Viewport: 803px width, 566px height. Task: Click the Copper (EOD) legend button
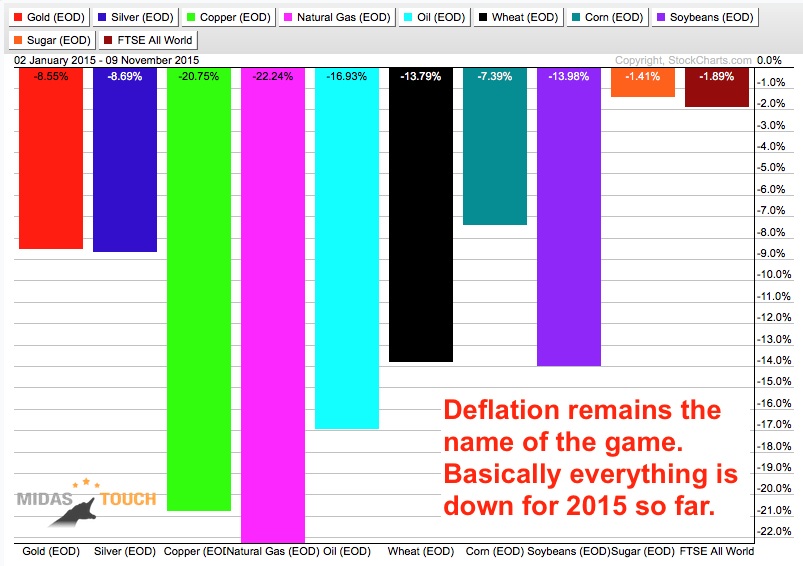(228, 17)
